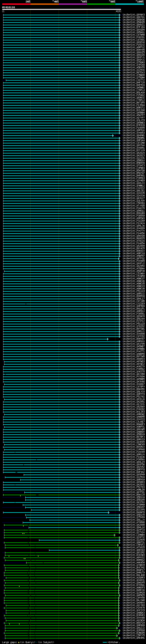Select the UniRef100_B7G5A1 label

pyautogui.click(x=134, y=585)
